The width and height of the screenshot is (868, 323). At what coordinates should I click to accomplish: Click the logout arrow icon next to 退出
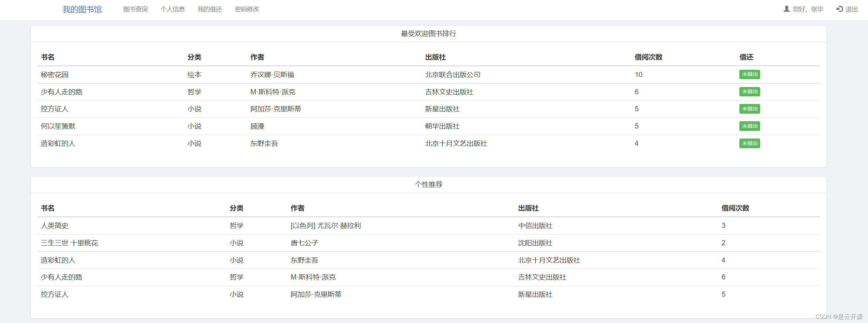[839, 9]
